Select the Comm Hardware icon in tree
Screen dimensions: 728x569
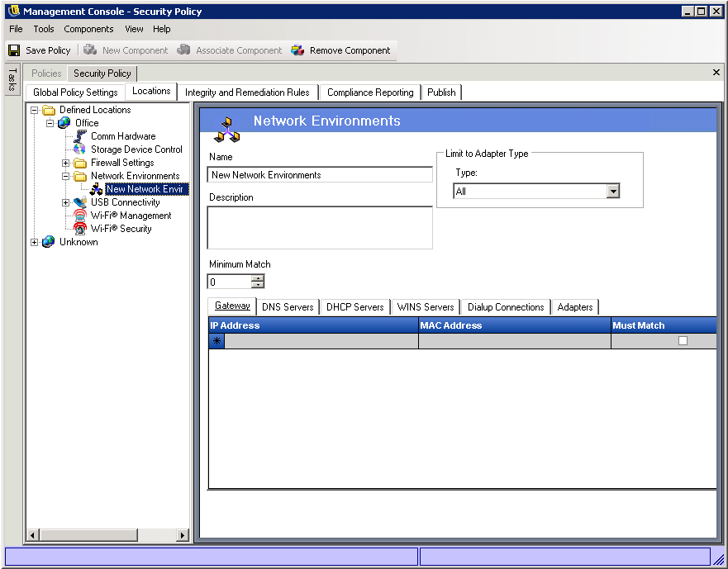click(80, 136)
